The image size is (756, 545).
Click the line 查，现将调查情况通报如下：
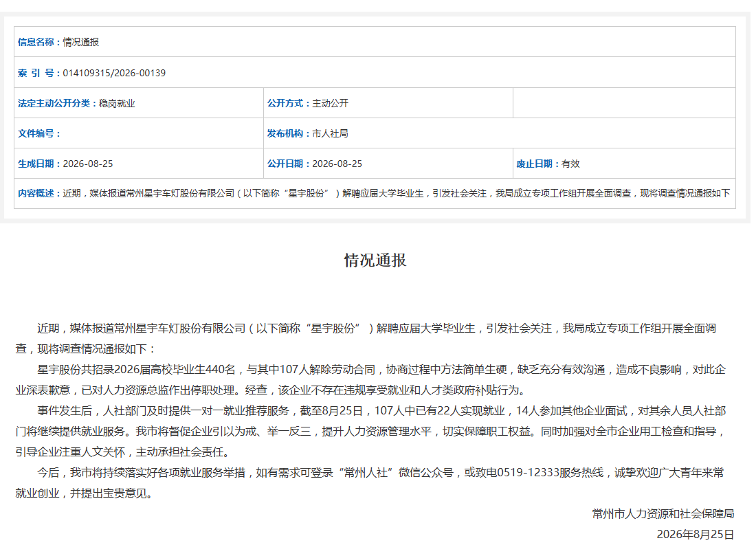(x=86, y=348)
